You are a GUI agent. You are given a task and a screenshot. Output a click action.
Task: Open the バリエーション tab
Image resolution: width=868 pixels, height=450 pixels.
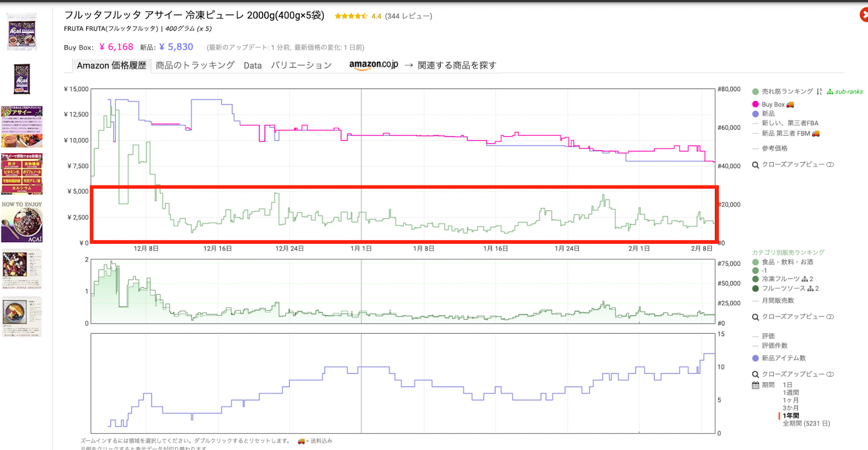(301, 66)
